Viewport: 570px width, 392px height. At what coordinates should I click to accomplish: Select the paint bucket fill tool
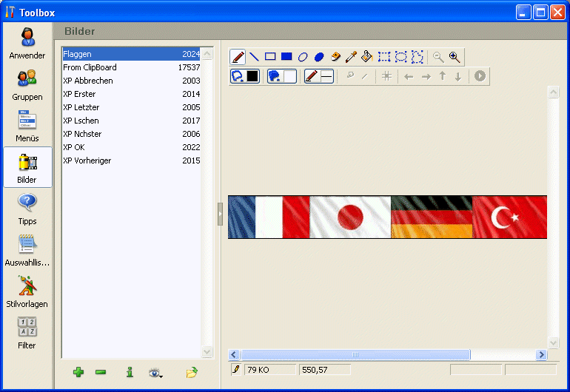(x=367, y=57)
